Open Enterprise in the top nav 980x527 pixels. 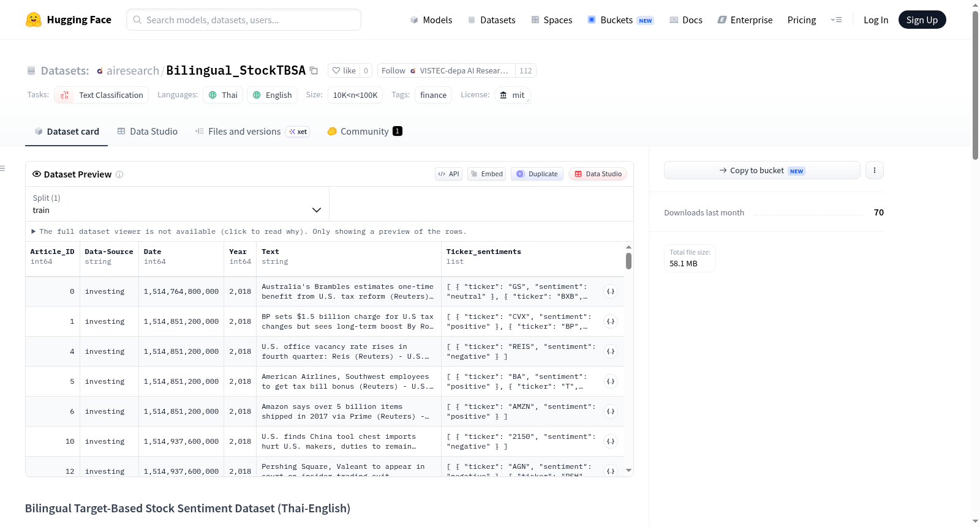click(x=745, y=20)
